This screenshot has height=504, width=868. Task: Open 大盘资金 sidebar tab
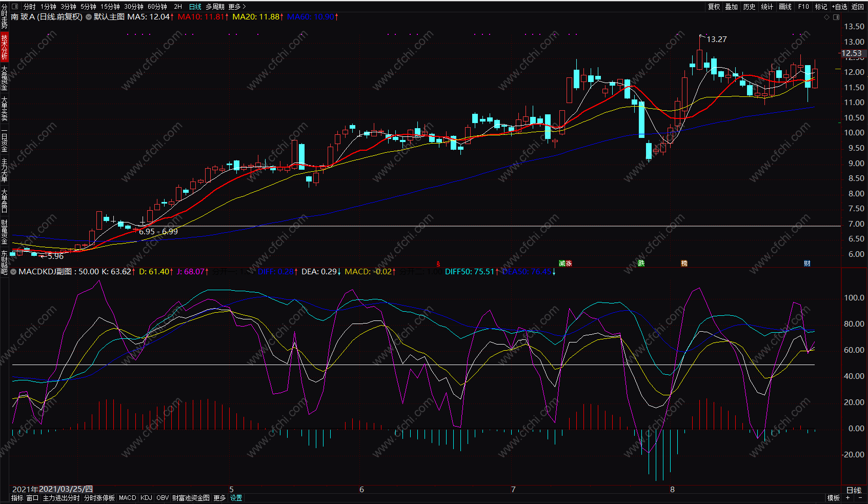pos(4,78)
